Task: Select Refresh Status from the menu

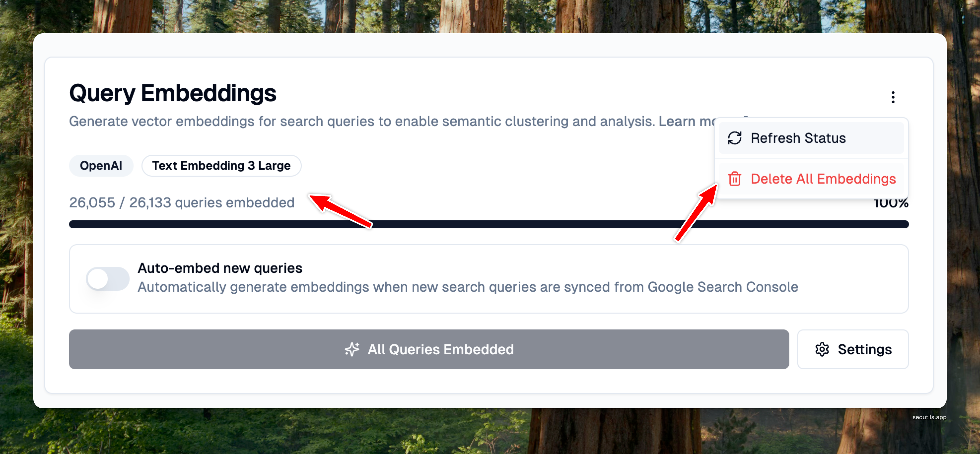Action: (798, 138)
